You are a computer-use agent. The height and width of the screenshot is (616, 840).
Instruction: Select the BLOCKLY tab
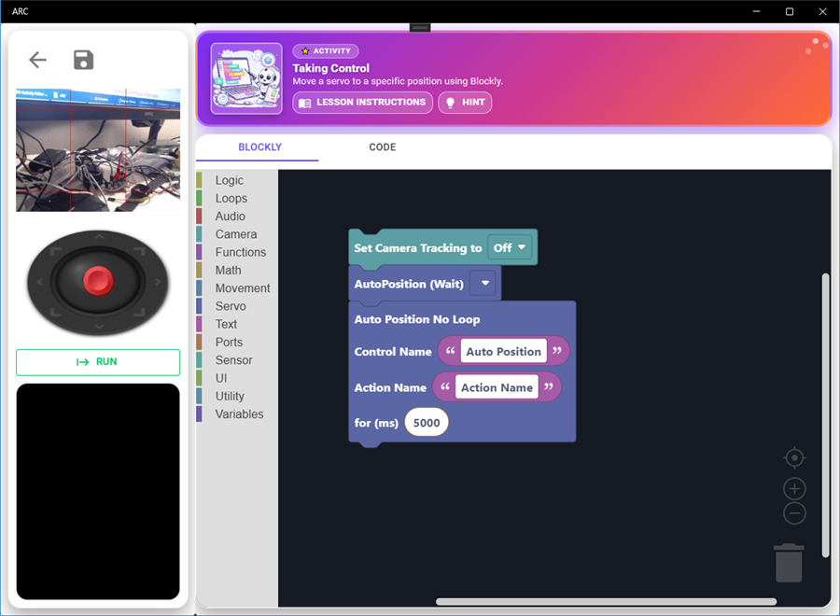(x=259, y=147)
